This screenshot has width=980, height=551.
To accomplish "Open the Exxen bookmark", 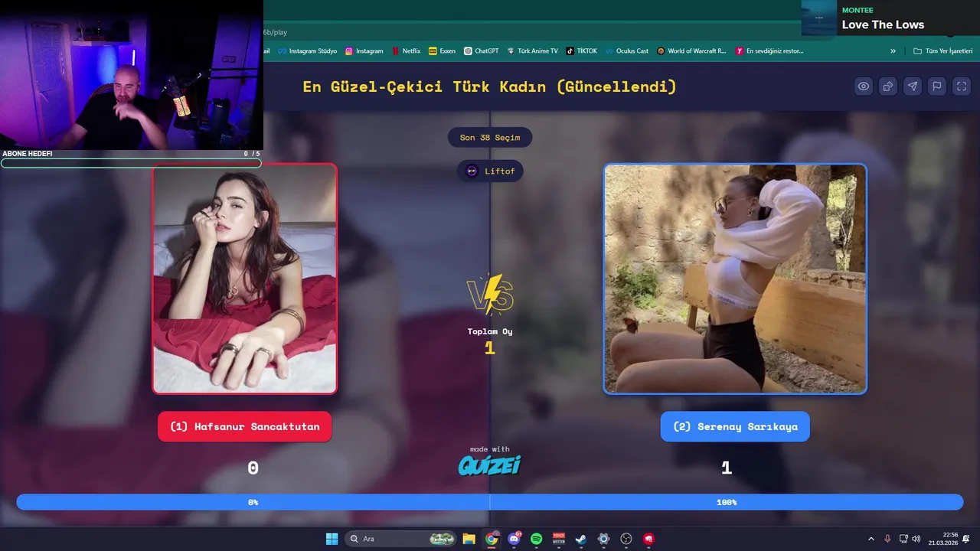I will pyautogui.click(x=442, y=51).
